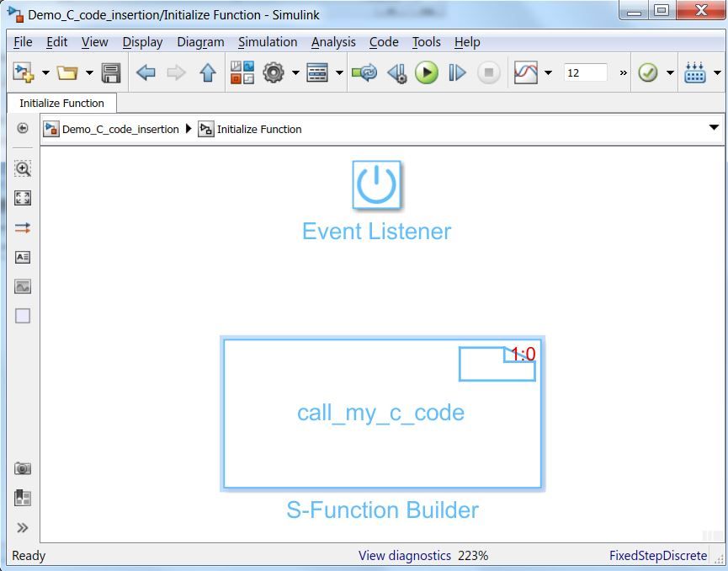This screenshot has height=571, width=728.
Task: Click the Fit to View icon
Action: coord(23,198)
